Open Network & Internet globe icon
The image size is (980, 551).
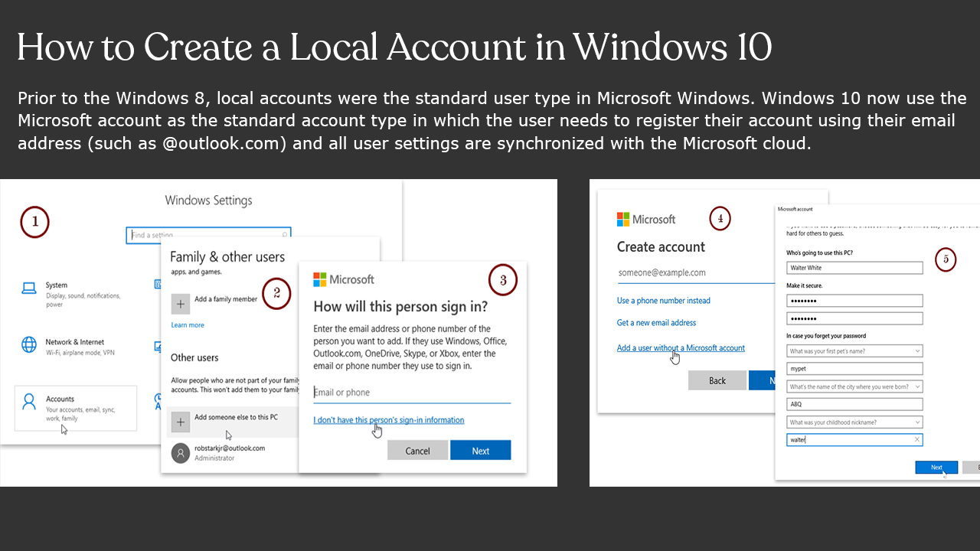[29, 344]
